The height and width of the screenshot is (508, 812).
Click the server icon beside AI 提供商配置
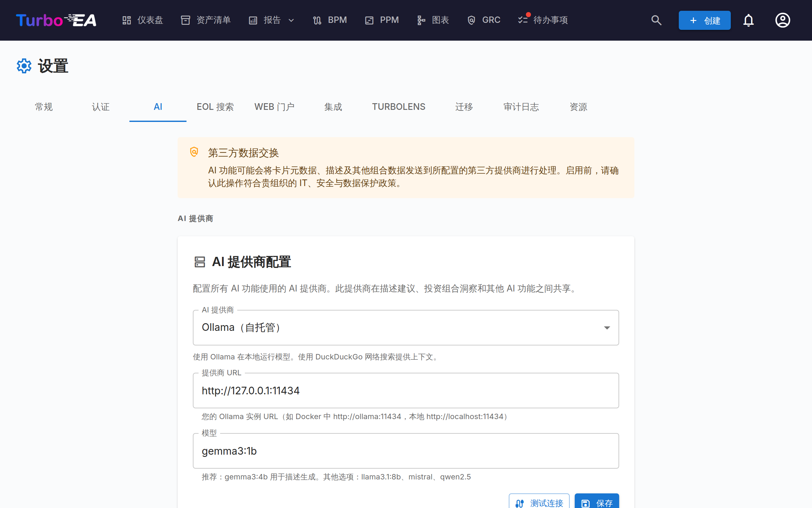200,262
